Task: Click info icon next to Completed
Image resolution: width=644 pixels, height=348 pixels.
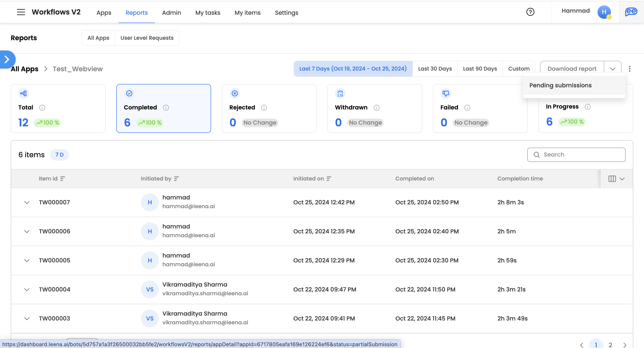Action: (166, 108)
